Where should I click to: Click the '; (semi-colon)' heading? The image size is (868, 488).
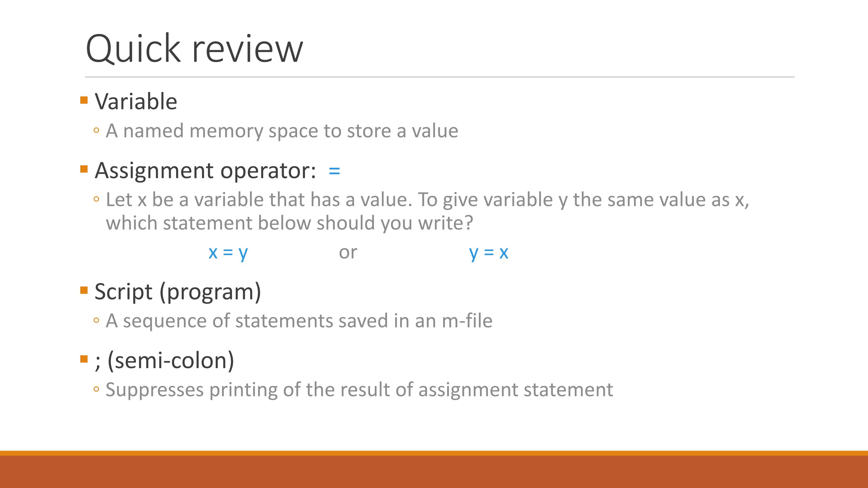click(x=164, y=361)
